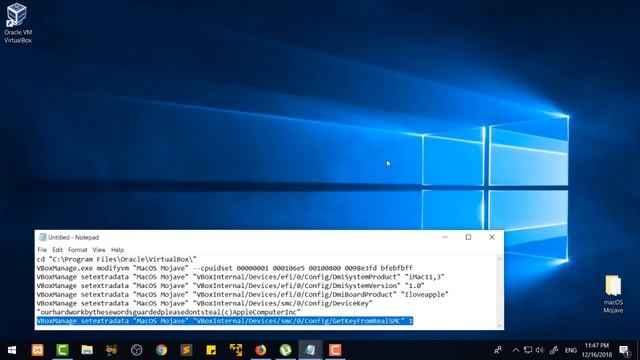Open the People icon in the system tray
This screenshot has height=360, width=640.
498,350
